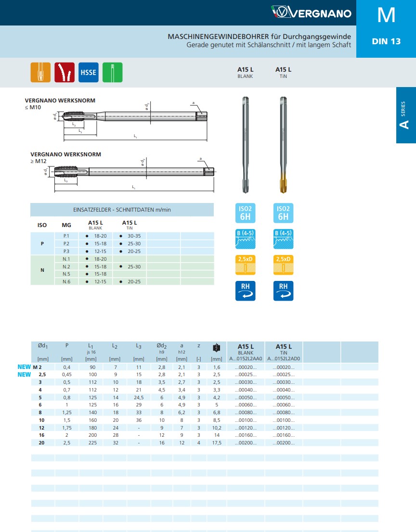
Task: Select the ISO group 'N' cell
Action: click(42, 270)
